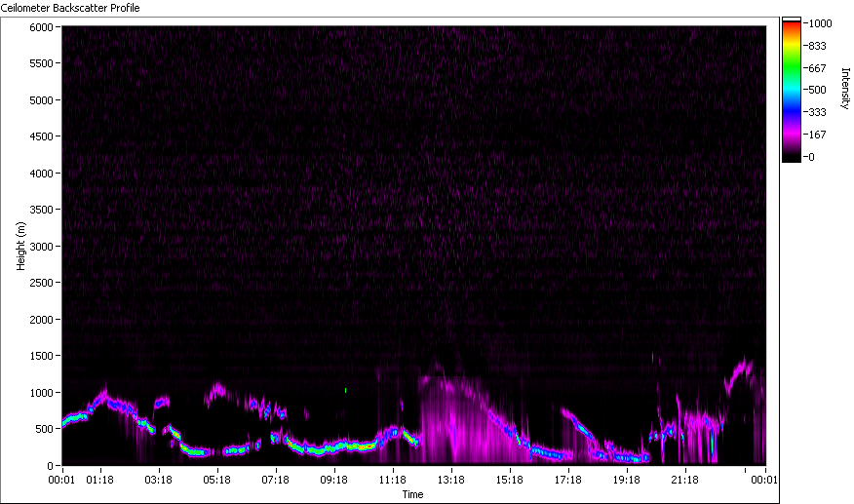This screenshot has width=854, height=504.
Task: Click the 01:18 time tick label
Action: pos(99,480)
